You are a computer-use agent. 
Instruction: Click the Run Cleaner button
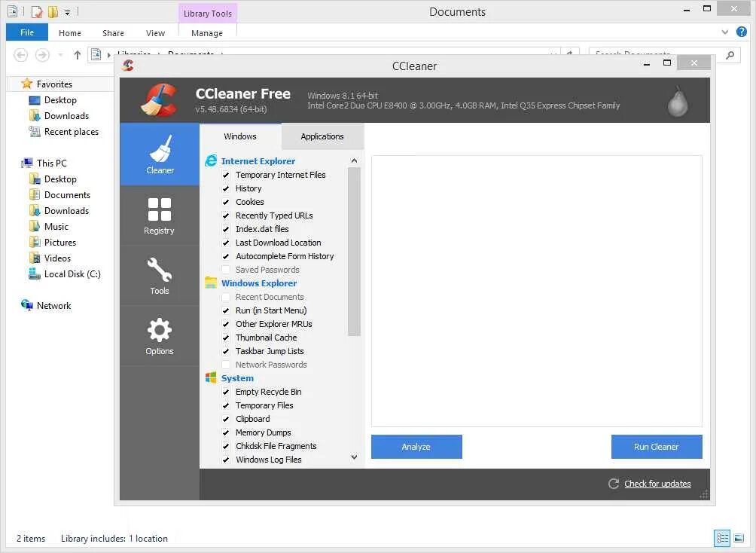(656, 446)
